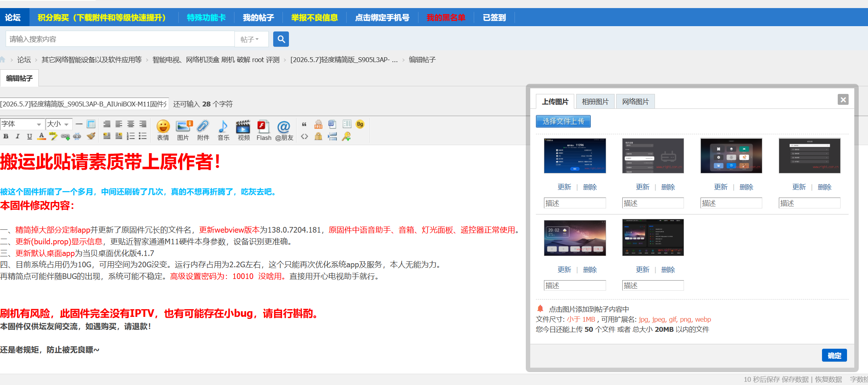The image size is (868, 385).
Task: Click the insert link icon
Action: pos(65,136)
